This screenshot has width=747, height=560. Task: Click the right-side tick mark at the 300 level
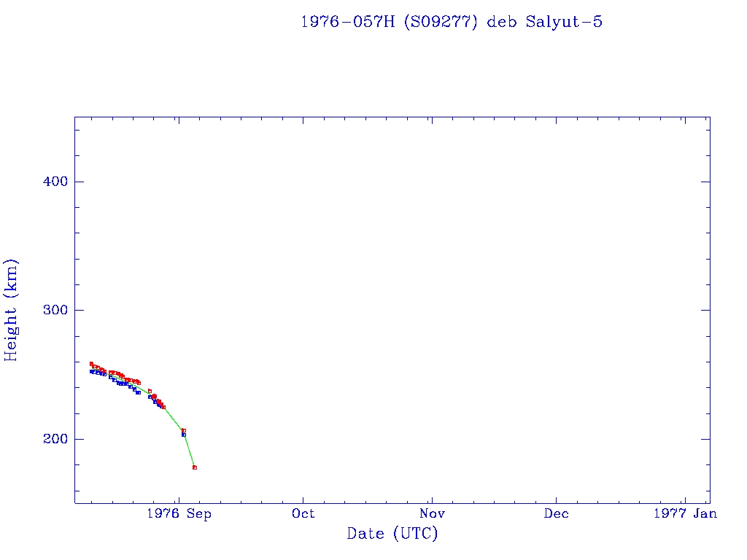click(x=705, y=310)
